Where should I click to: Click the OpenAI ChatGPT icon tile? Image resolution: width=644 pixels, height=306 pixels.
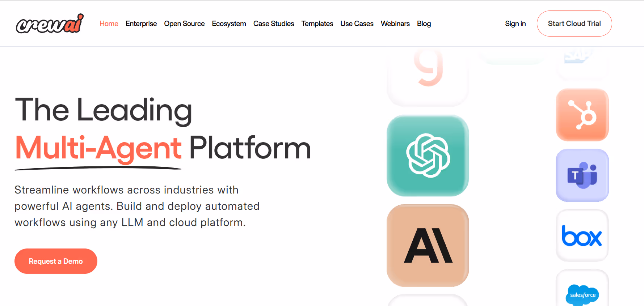[428, 156]
